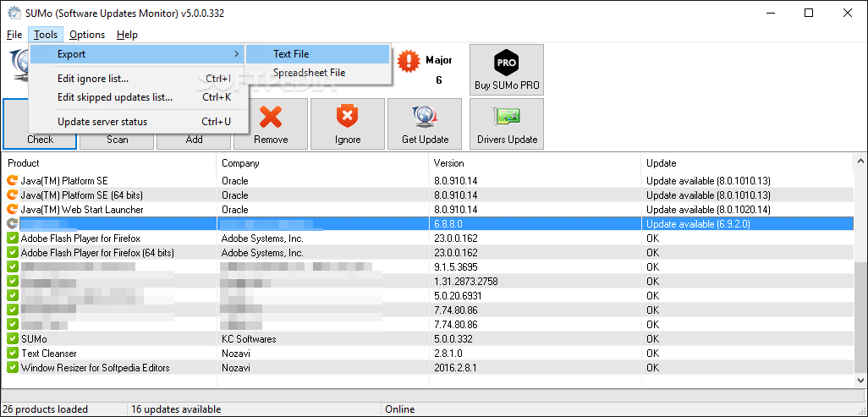Screen dimensions: 868x417
Task: Sort list by Version column header
Action: tap(535, 163)
